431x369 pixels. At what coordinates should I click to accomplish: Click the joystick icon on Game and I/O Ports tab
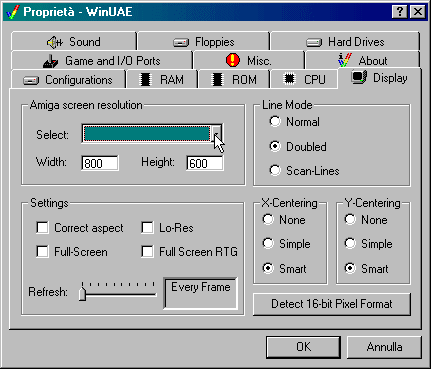pyautogui.click(x=51, y=61)
